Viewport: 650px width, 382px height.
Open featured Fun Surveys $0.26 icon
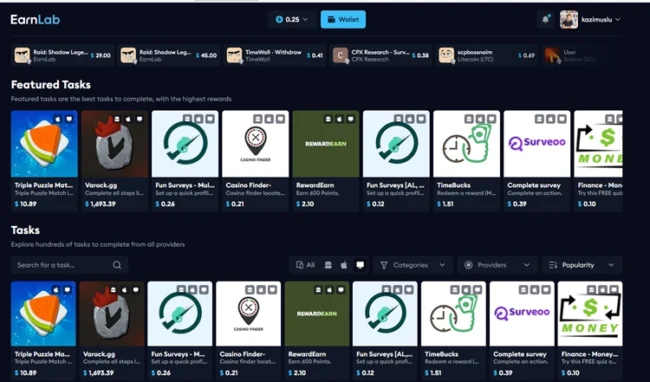point(185,144)
